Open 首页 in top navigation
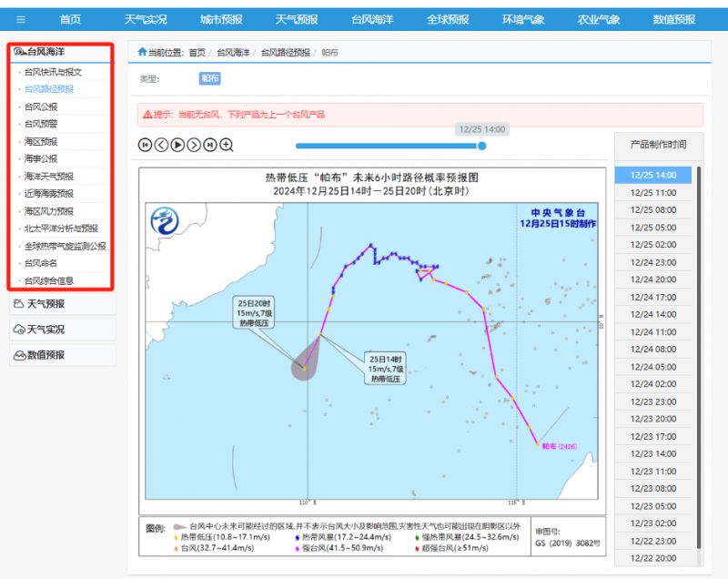This screenshot has height=579, width=728. (x=70, y=19)
